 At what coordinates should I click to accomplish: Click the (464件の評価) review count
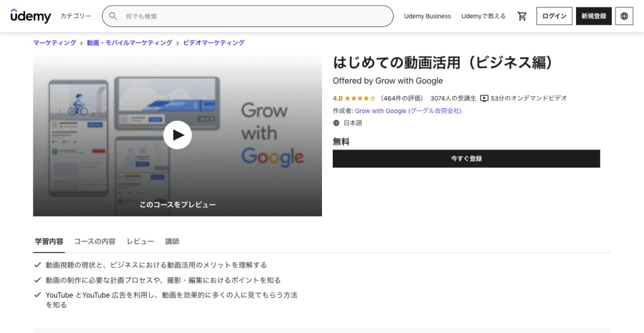[x=401, y=99]
